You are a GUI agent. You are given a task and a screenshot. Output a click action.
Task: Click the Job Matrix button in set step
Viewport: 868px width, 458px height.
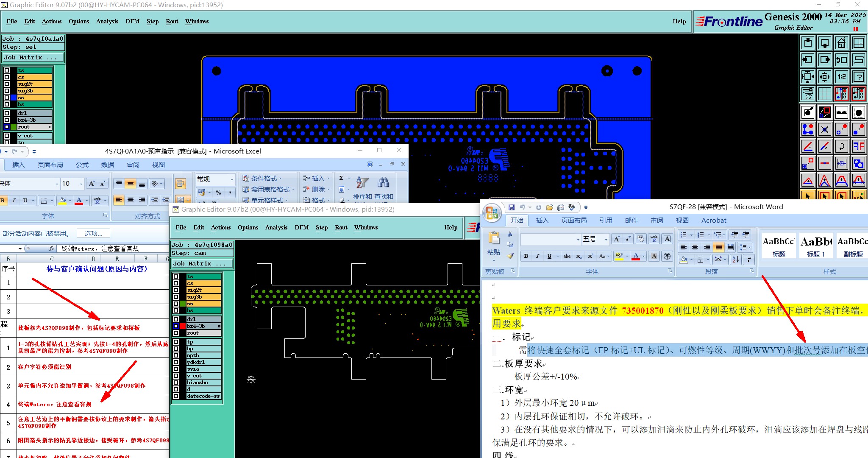(x=33, y=58)
